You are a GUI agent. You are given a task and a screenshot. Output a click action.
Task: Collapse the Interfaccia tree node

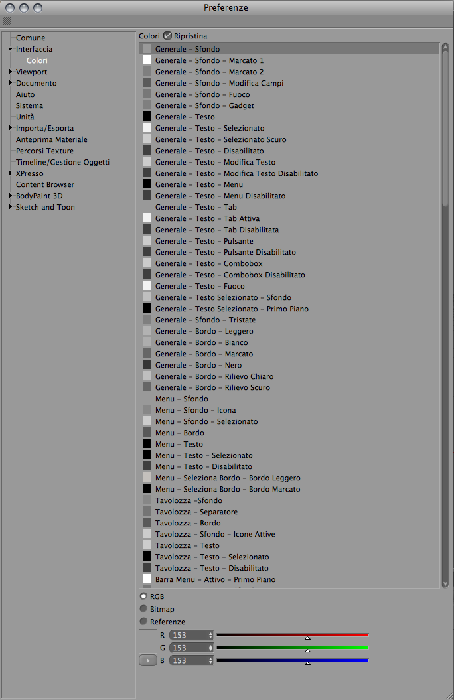tap(10, 49)
